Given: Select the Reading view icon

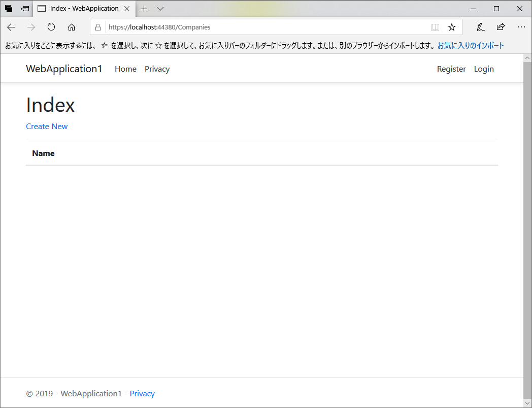Looking at the screenshot, I should pos(435,27).
